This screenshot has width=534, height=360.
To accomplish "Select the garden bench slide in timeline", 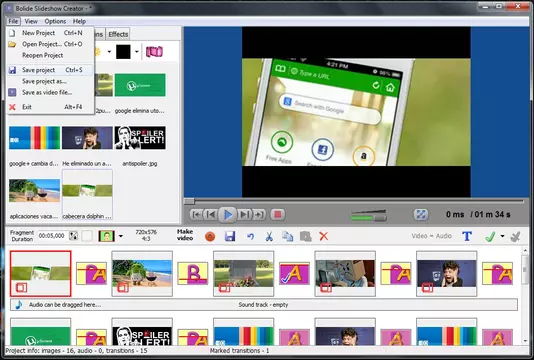I will [x=244, y=273].
